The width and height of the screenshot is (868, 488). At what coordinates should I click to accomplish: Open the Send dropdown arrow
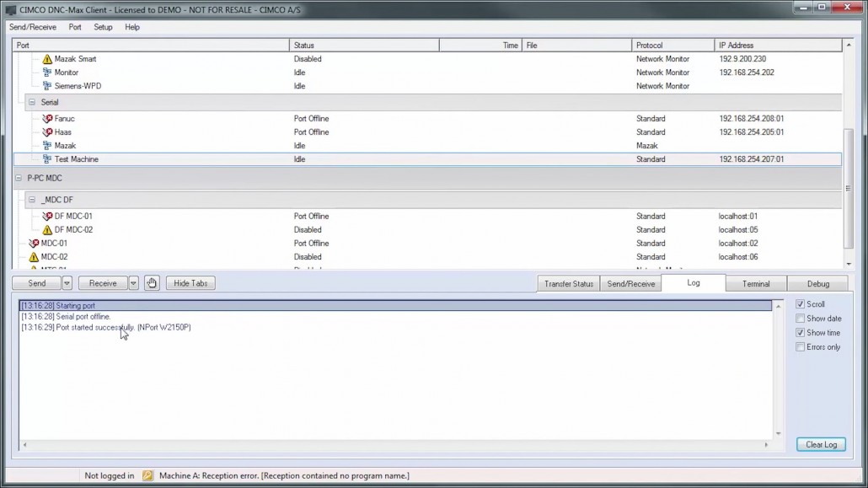pos(67,283)
